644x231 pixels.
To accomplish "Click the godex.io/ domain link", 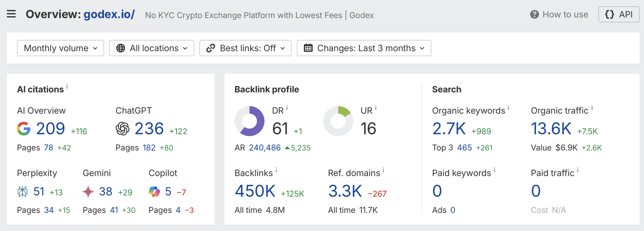I will [109, 14].
